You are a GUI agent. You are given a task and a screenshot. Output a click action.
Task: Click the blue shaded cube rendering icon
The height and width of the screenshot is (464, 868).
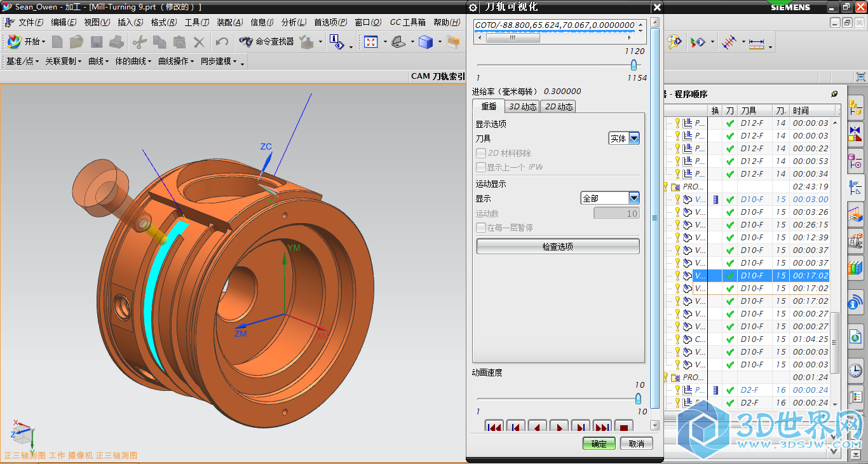pyautogui.click(x=425, y=42)
